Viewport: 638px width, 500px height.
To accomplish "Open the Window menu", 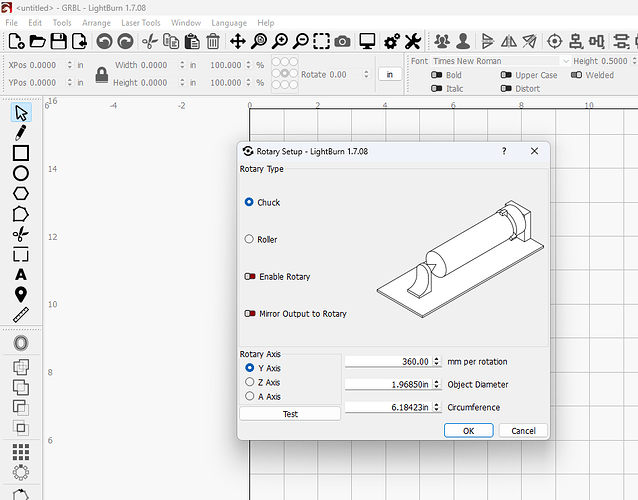I will (x=186, y=23).
